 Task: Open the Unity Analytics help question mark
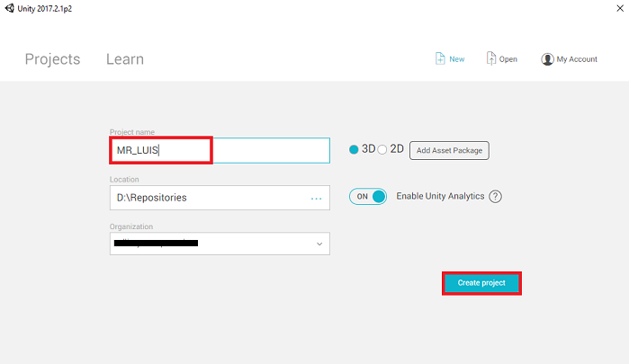pyautogui.click(x=496, y=197)
